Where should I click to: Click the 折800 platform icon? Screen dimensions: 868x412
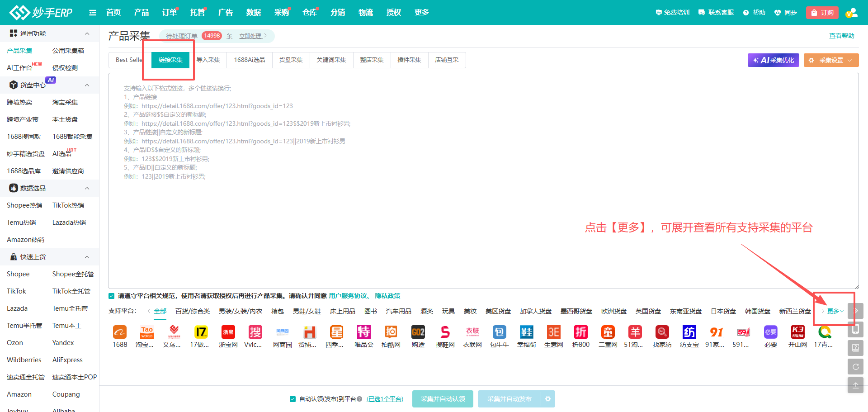(x=580, y=332)
